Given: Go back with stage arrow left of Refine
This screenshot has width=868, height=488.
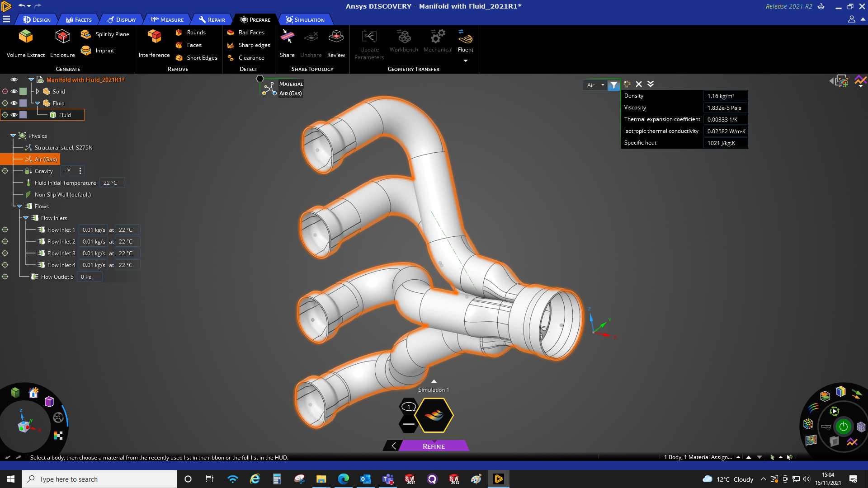Looking at the screenshot, I should pos(393,446).
